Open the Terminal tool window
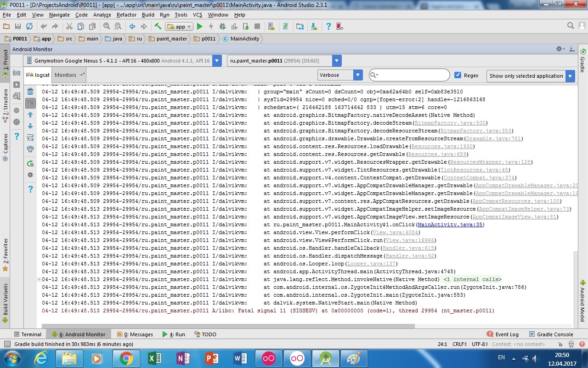Viewport: 588px width, 368px height. pyautogui.click(x=28, y=334)
